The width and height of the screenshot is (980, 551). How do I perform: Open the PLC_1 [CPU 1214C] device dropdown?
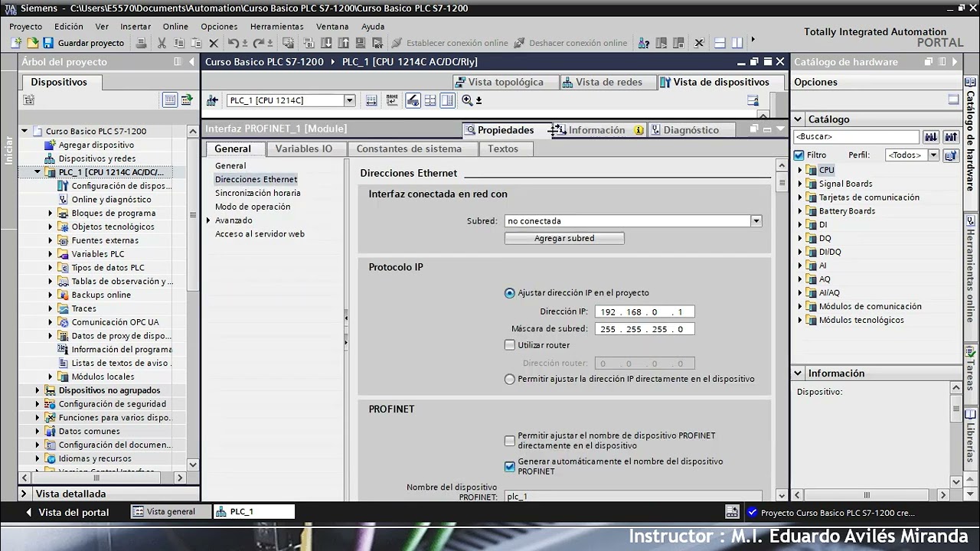click(x=350, y=100)
